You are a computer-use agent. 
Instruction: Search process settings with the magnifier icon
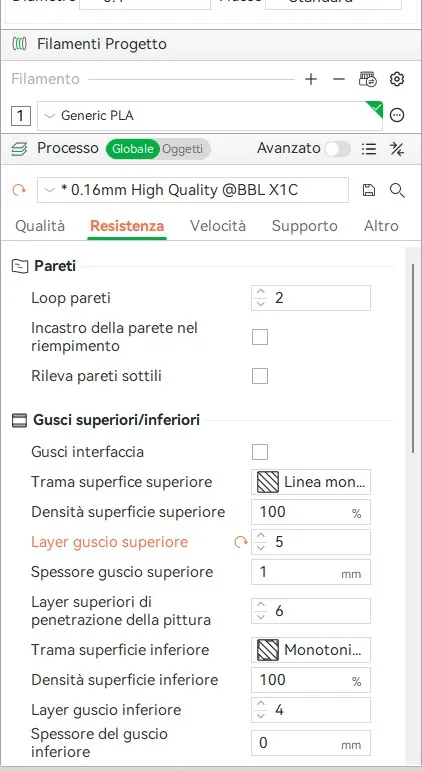point(397,190)
